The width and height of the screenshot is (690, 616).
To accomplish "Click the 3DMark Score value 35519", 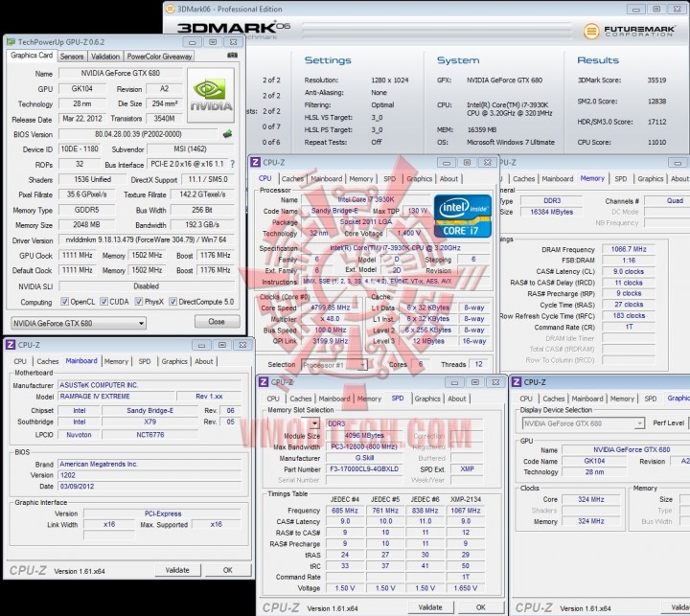I will click(656, 80).
